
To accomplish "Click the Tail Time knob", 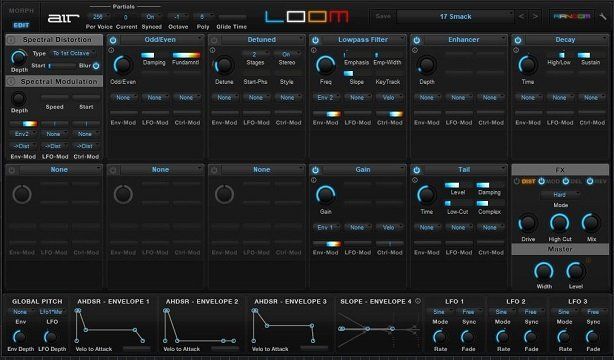I will pyautogui.click(x=426, y=195).
